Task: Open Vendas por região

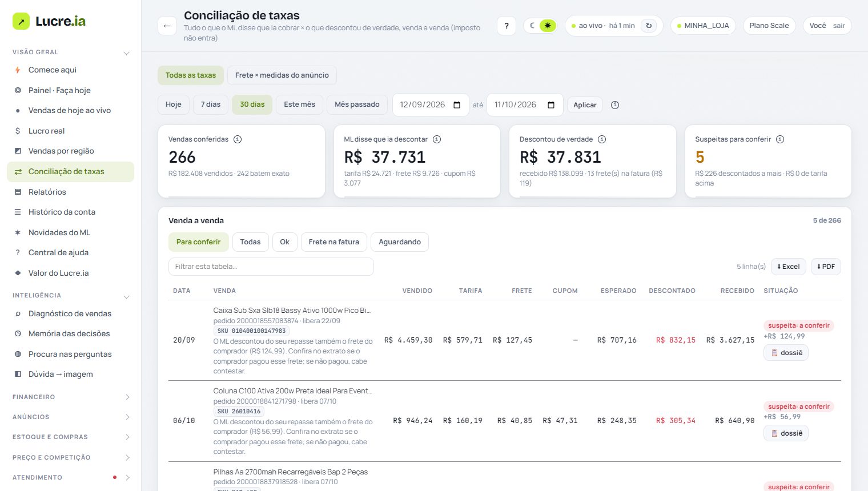Action: click(x=70, y=151)
